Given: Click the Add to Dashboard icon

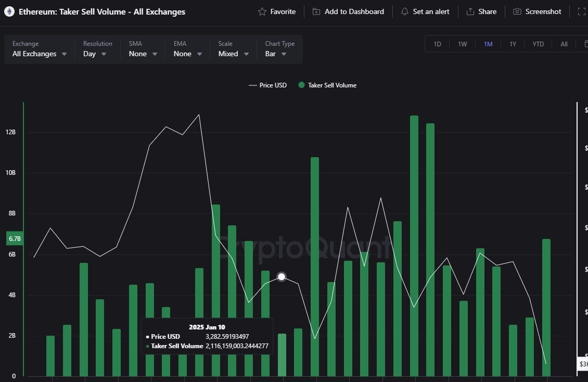Looking at the screenshot, I should point(316,11).
